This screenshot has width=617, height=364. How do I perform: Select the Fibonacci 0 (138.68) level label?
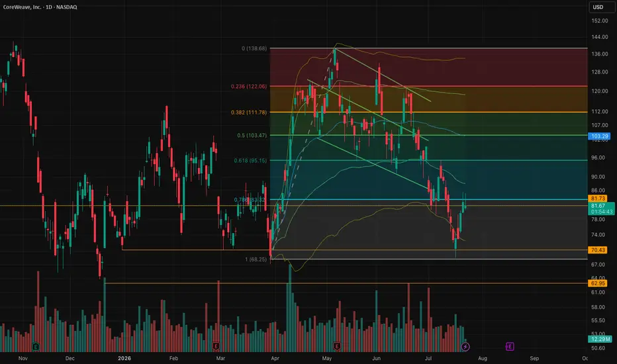254,48
